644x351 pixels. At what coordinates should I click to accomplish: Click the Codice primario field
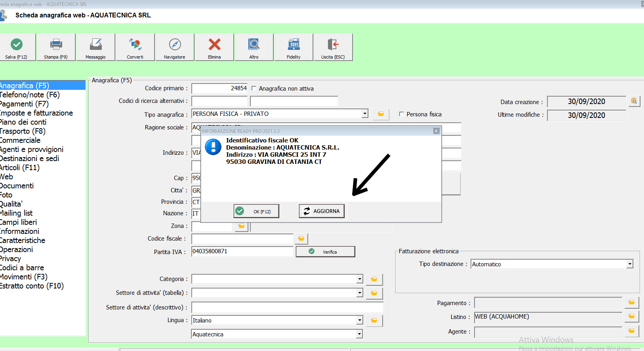point(220,88)
